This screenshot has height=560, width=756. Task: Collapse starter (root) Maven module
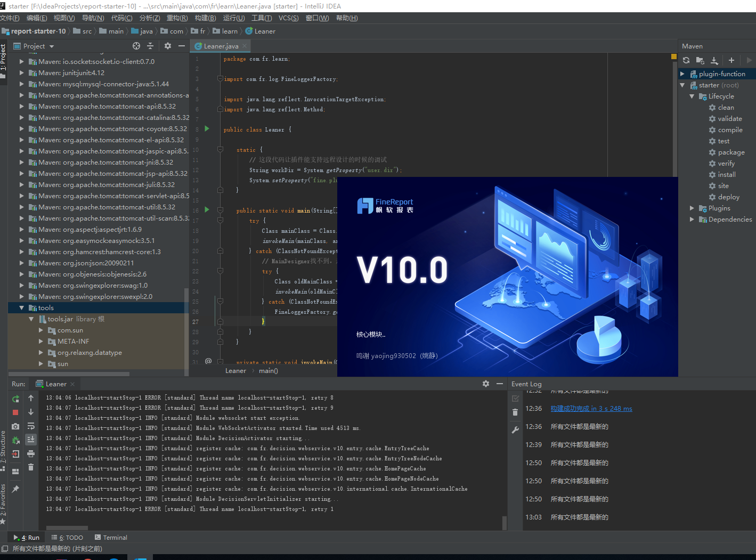[x=682, y=85]
